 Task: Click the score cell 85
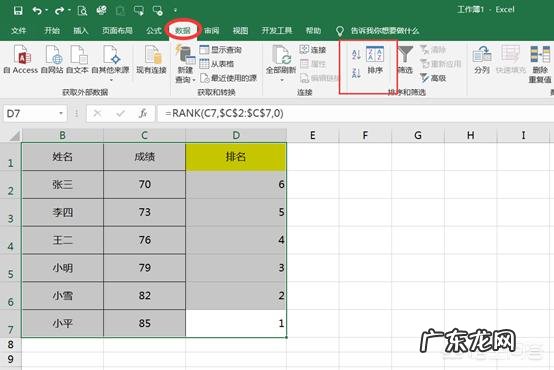click(144, 323)
